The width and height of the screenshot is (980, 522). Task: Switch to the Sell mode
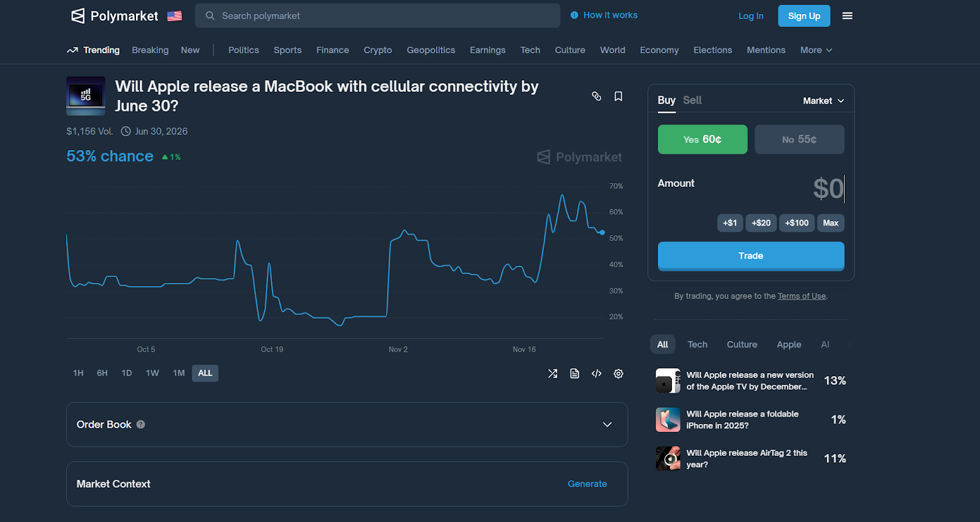(692, 100)
